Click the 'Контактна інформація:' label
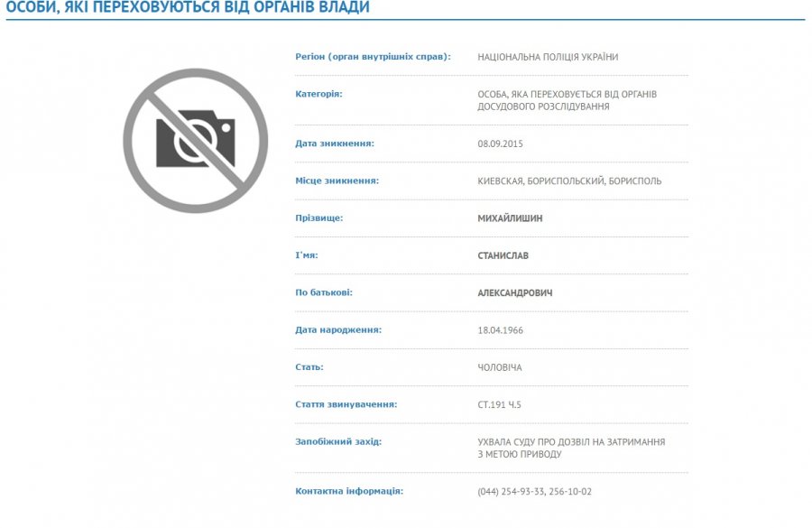This screenshot has width=812, height=528. point(349,491)
